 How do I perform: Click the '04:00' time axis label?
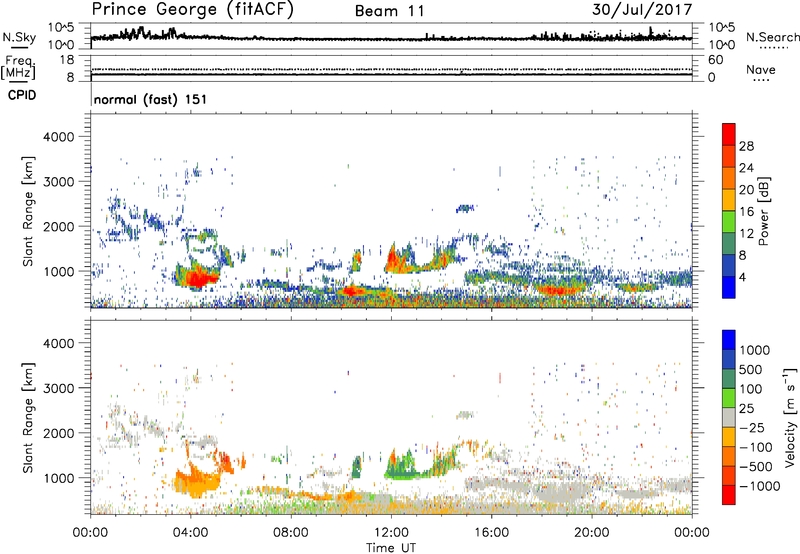pyautogui.click(x=190, y=533)
